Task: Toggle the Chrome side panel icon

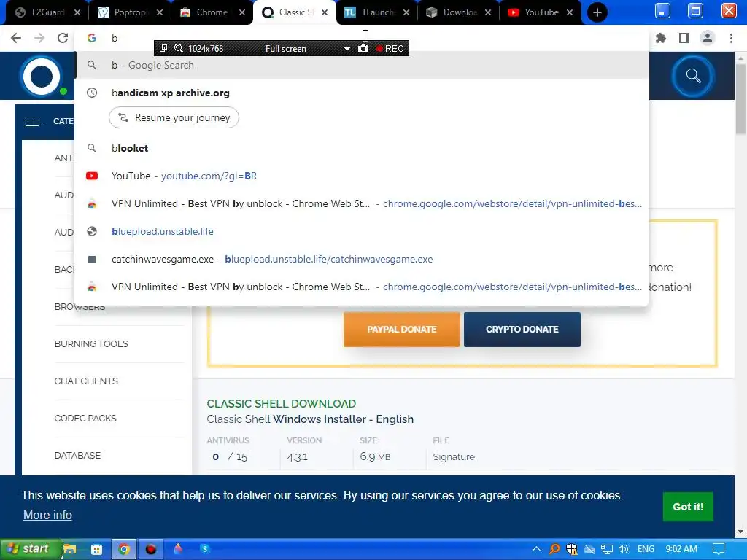Action: tap(684, 38)
